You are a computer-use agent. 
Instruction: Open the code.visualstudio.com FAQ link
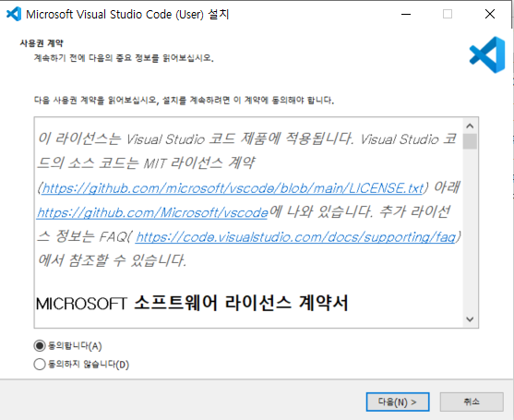(x=295, y=236)
